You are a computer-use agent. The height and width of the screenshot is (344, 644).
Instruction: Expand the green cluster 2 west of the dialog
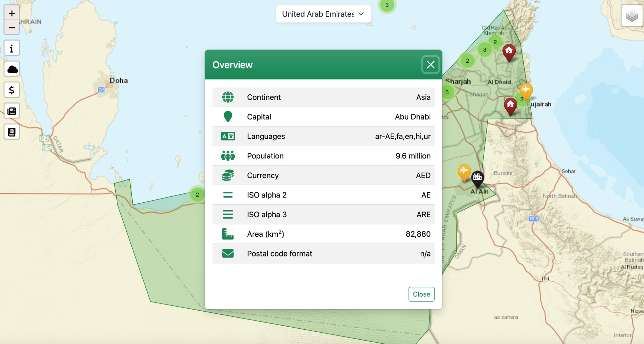tap(197, 195)
